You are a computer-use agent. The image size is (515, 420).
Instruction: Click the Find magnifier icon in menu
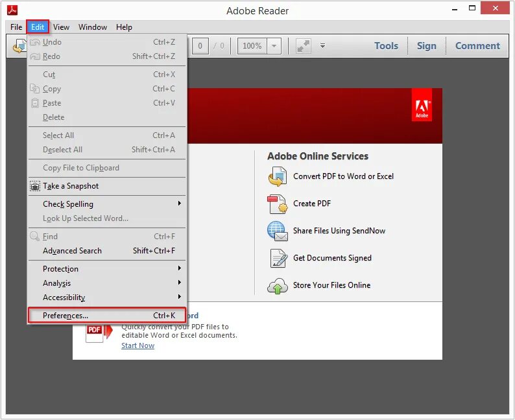click(35, 236)
